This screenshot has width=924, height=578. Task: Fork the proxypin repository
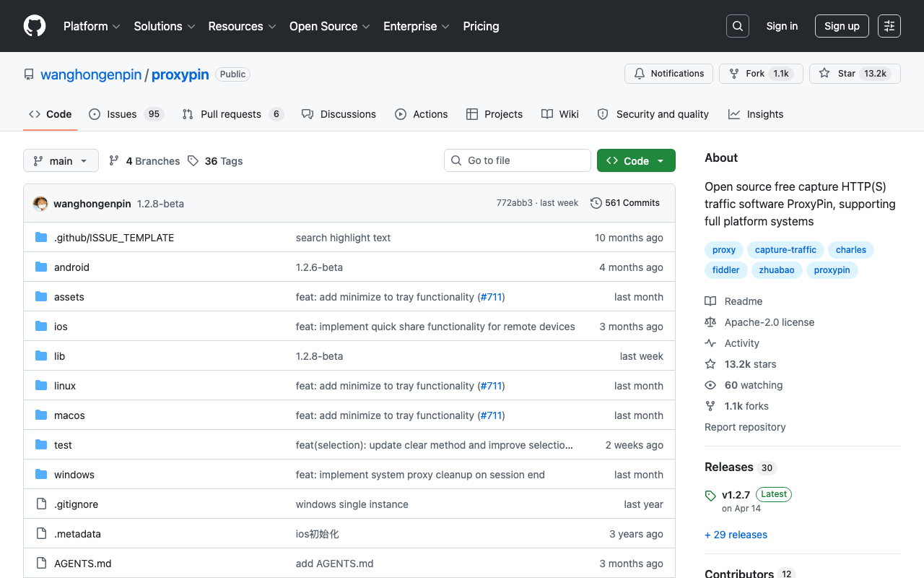coord(761,74)
